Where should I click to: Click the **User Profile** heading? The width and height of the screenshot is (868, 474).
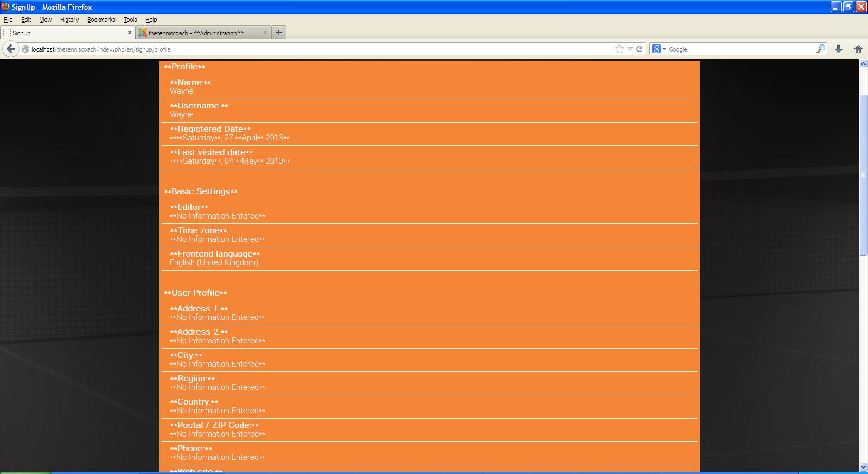click(x=195, y=293)
